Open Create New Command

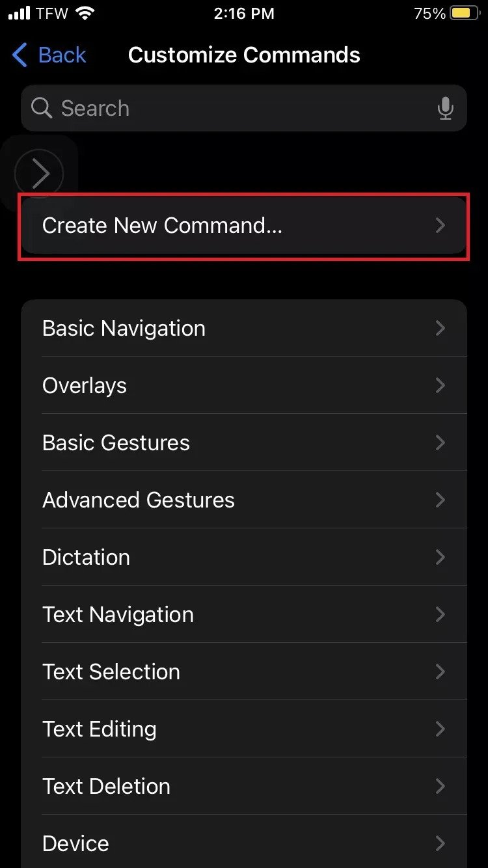(163, 226)
